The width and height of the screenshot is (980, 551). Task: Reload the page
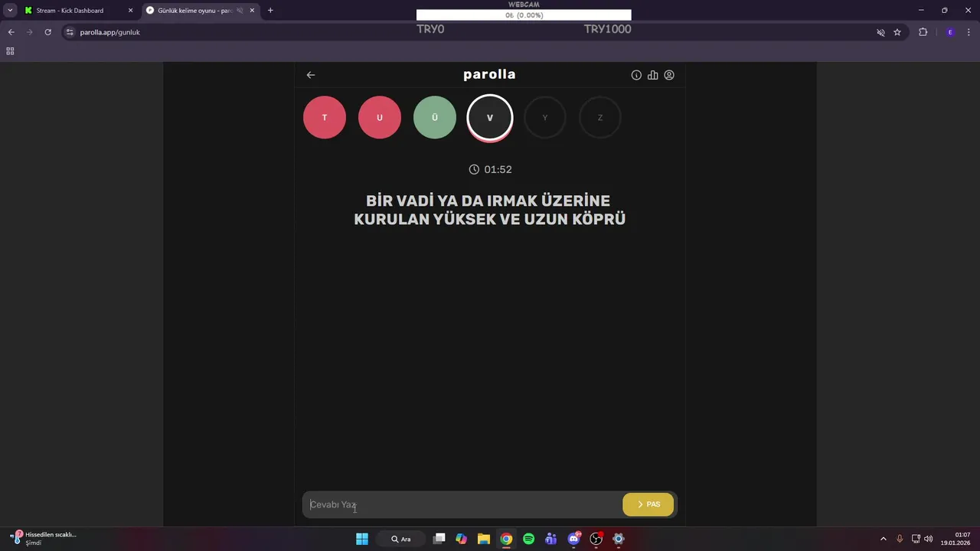tap(48, 32)
